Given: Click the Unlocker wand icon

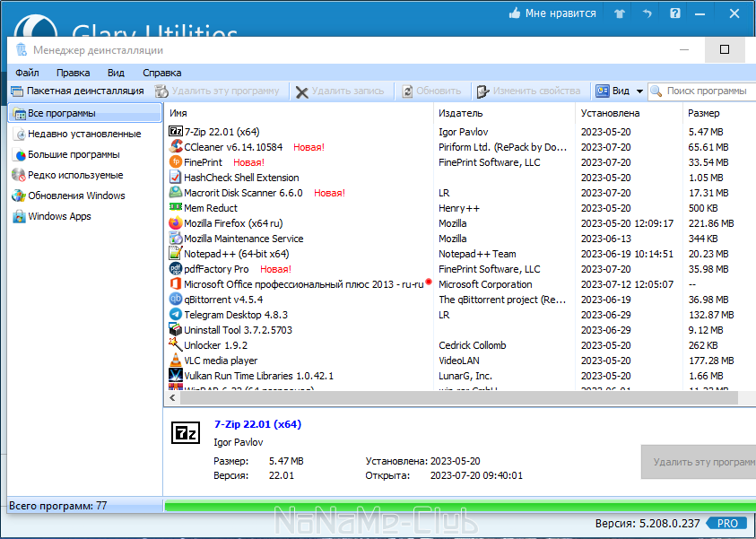Looking at the screenshot, I should pos(176,344).
